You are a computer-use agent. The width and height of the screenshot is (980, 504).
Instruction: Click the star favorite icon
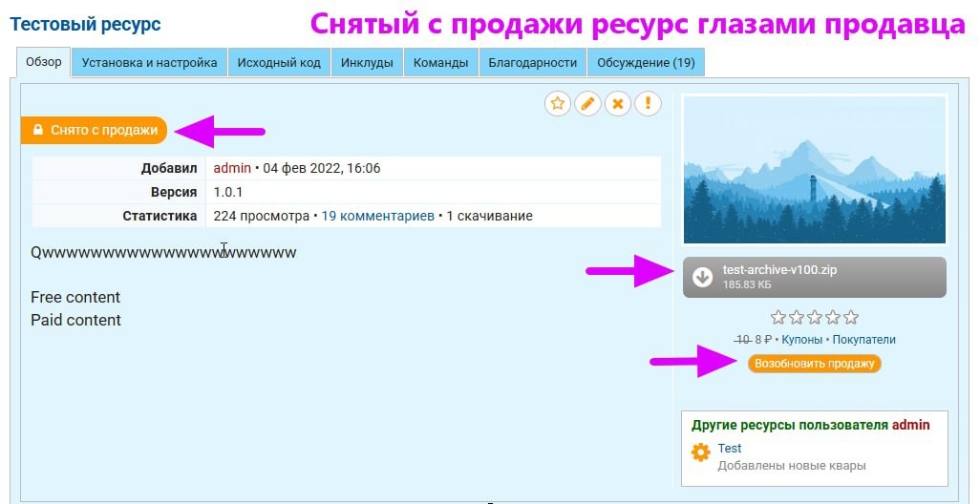[558, 103]
